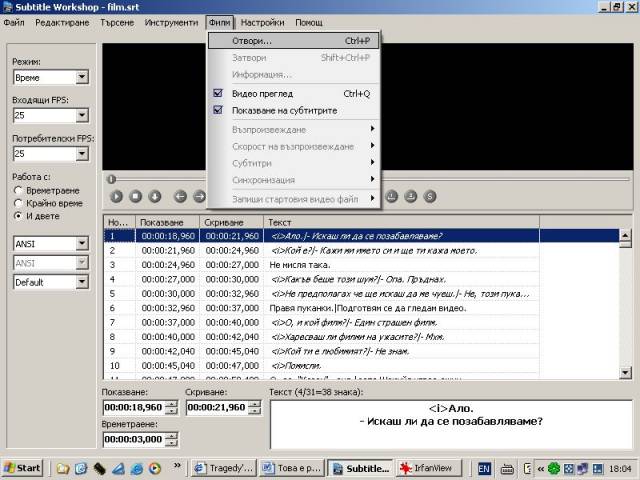Click the Показване field spinner arrows
640x480 pixels.
point(171,407)
